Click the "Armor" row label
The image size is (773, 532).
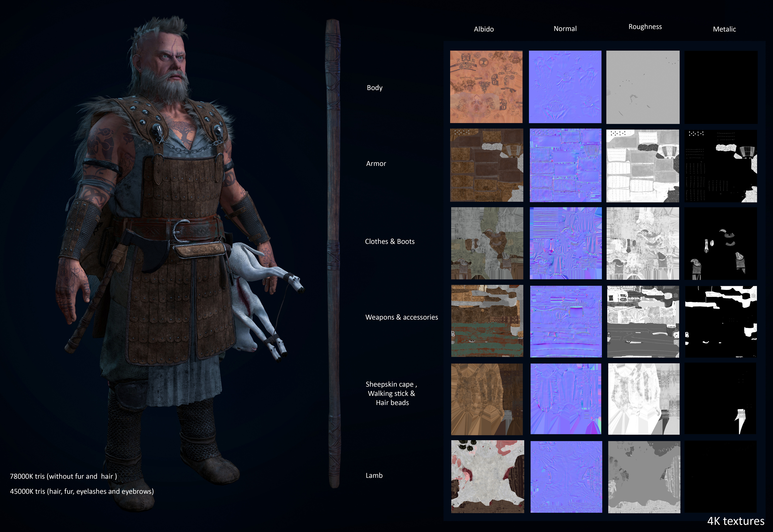pyautogui.click(x=376, y=163)
